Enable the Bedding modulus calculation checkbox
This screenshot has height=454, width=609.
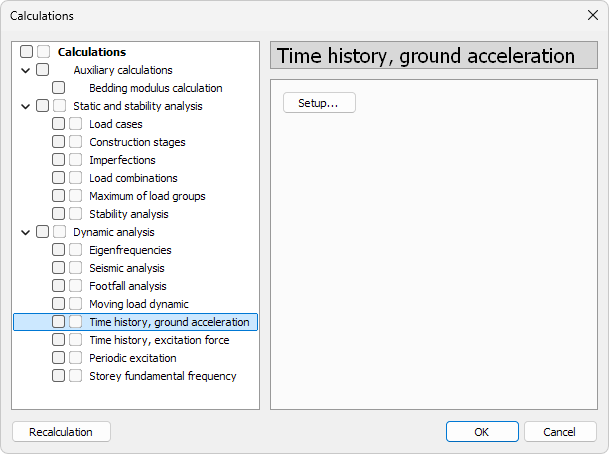59,87
